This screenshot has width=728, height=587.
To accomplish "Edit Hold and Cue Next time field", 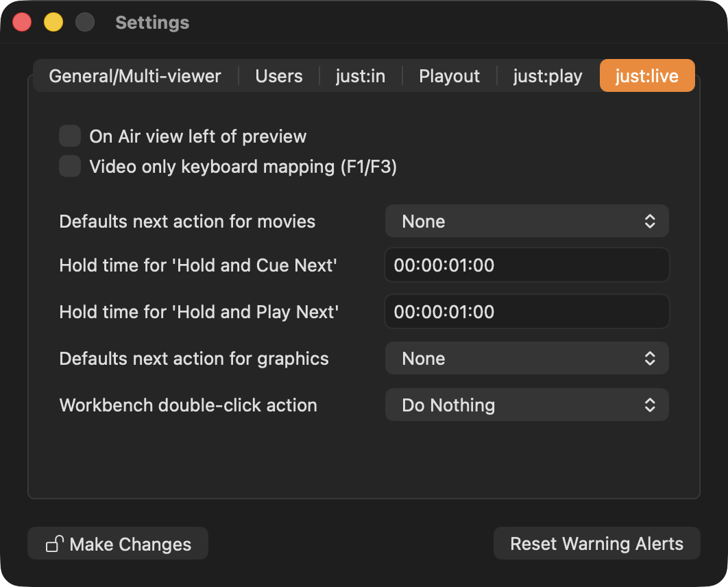I will click(527, 265).
